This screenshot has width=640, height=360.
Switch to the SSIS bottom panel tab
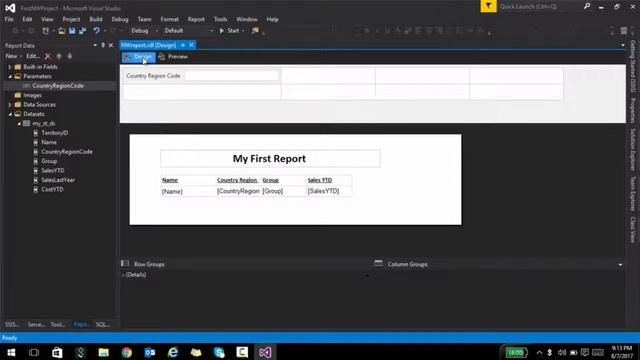[12, 324]
